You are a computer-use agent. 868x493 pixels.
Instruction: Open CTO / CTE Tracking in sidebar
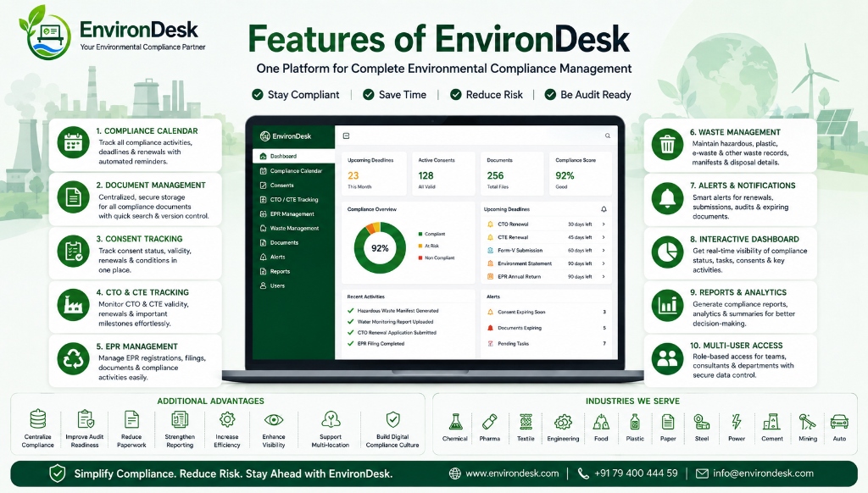point(294,199)
